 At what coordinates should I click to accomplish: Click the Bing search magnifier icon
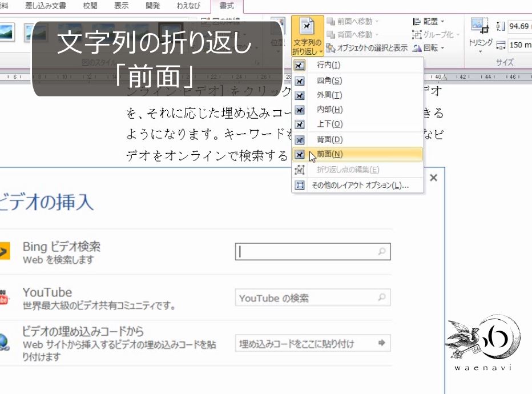pos(382,251)
